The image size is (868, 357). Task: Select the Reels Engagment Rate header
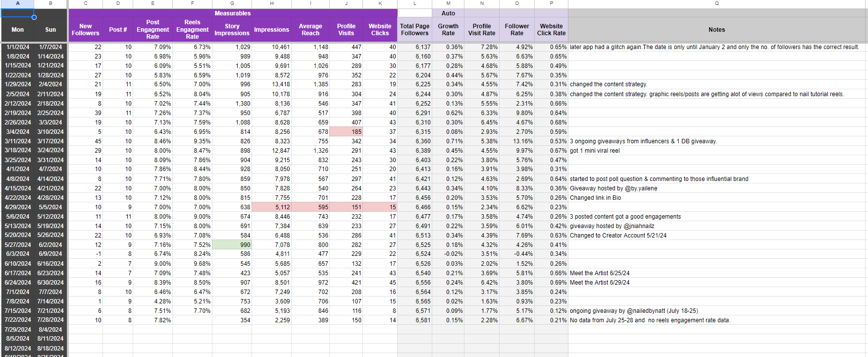point(192,30)
